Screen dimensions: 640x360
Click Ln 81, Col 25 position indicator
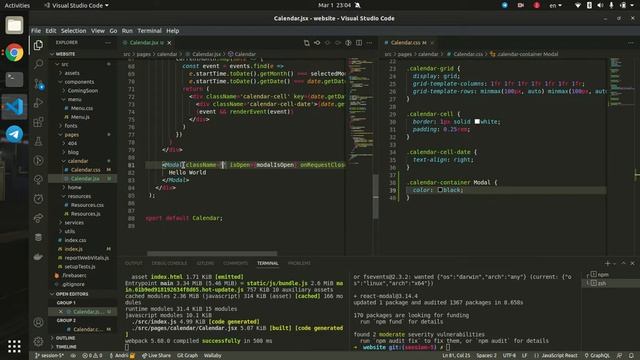(x=456, y=356)
